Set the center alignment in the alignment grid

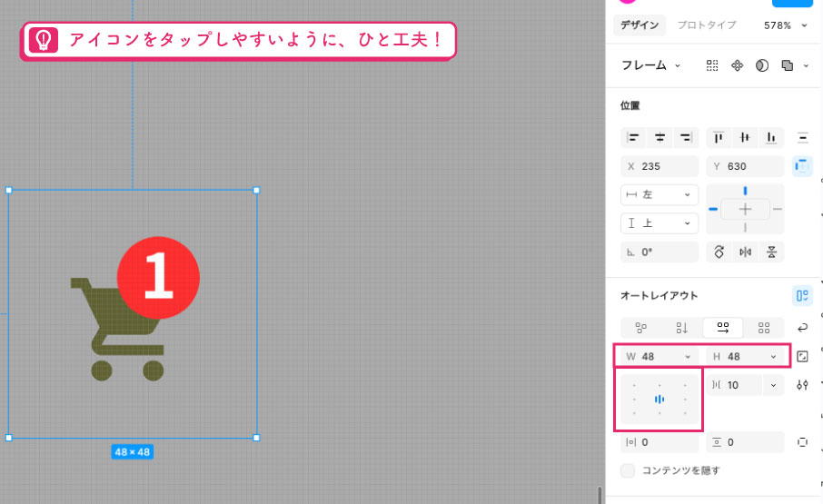659,400
